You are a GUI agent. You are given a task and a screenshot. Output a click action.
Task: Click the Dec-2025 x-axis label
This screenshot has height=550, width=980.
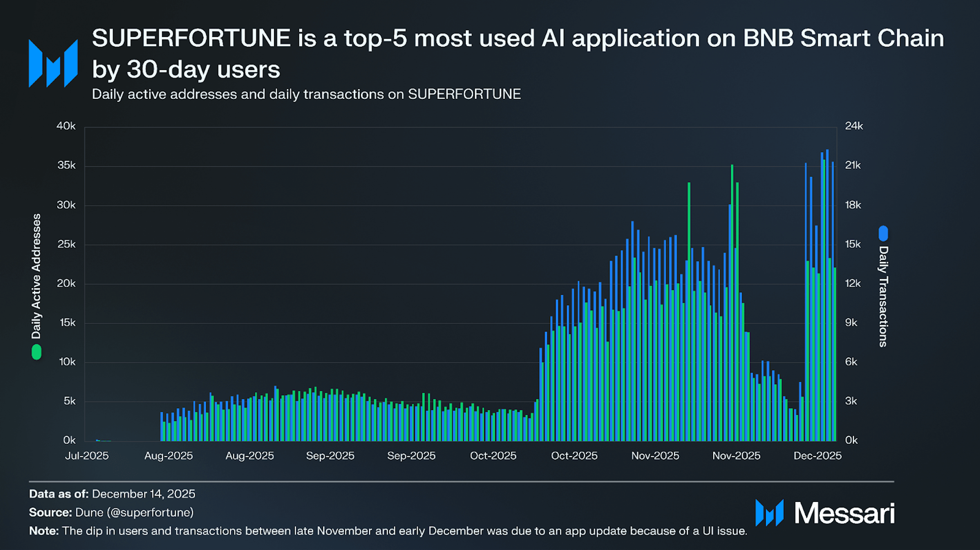817,456
